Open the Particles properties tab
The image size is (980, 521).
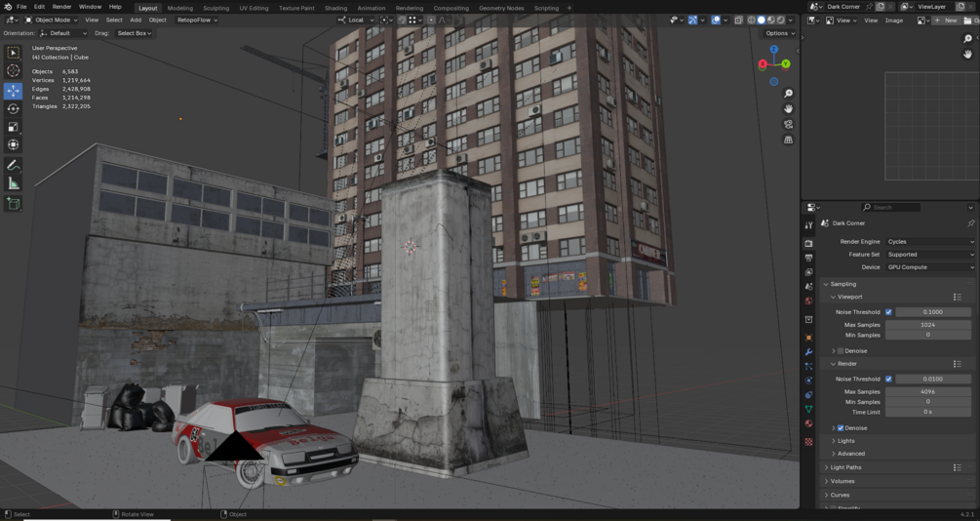coord(808,367)
